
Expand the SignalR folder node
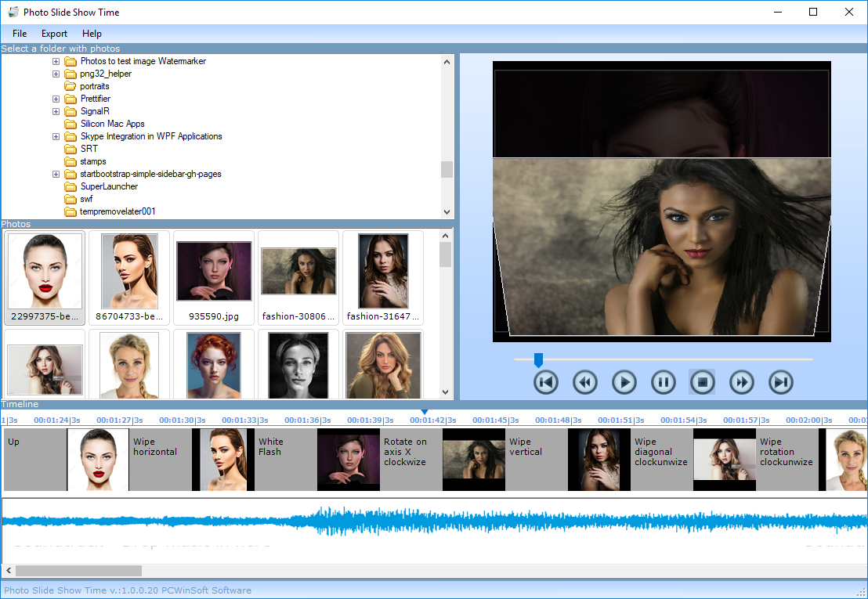pyautogui.click(x=56, y=111)
